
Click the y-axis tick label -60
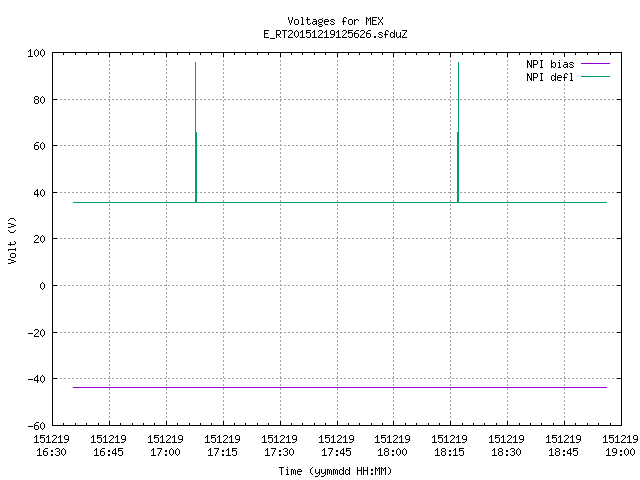[36, 426]
